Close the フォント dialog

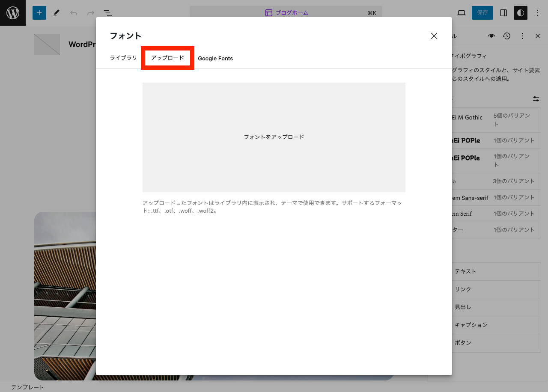(434, 36)
